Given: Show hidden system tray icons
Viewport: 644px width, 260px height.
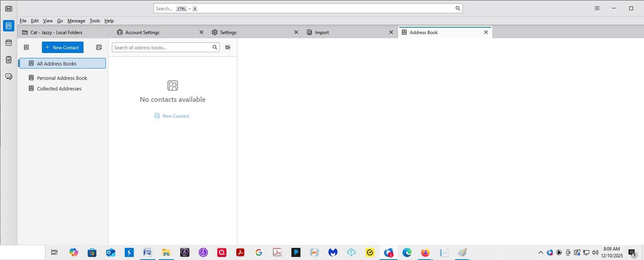Looking at the screenshot, I should coord(541,252).
